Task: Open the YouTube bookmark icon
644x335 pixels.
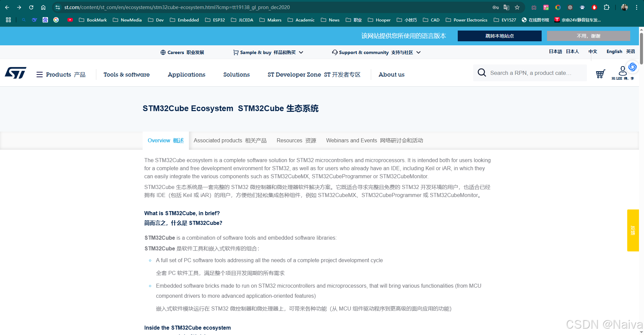Action: click(70, 20)
